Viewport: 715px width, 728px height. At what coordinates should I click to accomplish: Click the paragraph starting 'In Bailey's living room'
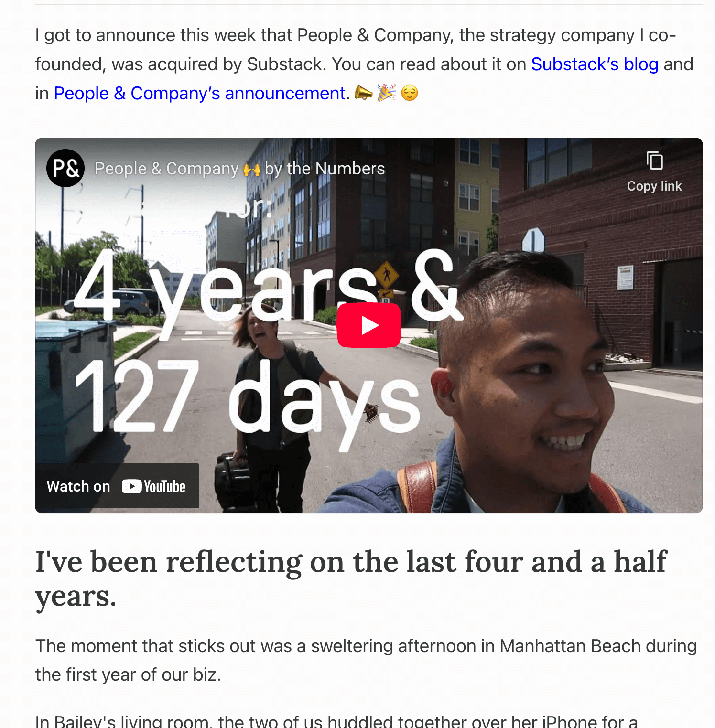point(336,720)
